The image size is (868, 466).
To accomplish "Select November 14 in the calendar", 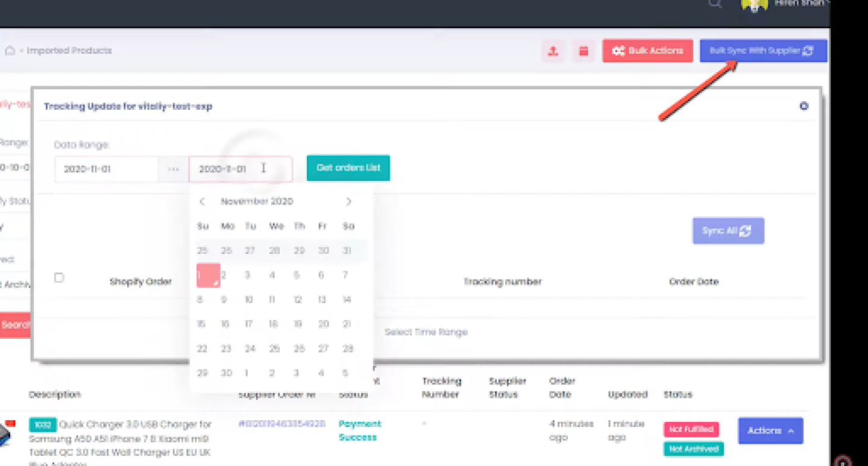I will [347, 300].
